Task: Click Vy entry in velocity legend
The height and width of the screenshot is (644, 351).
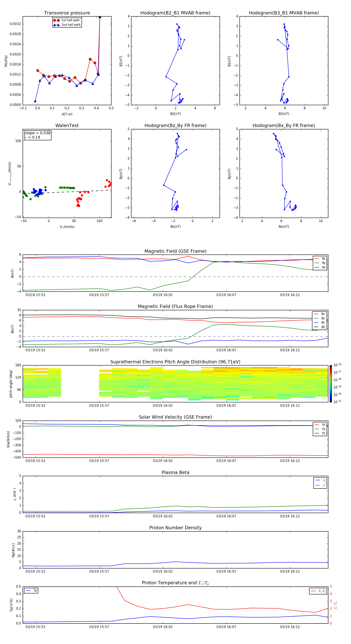Action: pyautogui.click(x=320, y=429)
